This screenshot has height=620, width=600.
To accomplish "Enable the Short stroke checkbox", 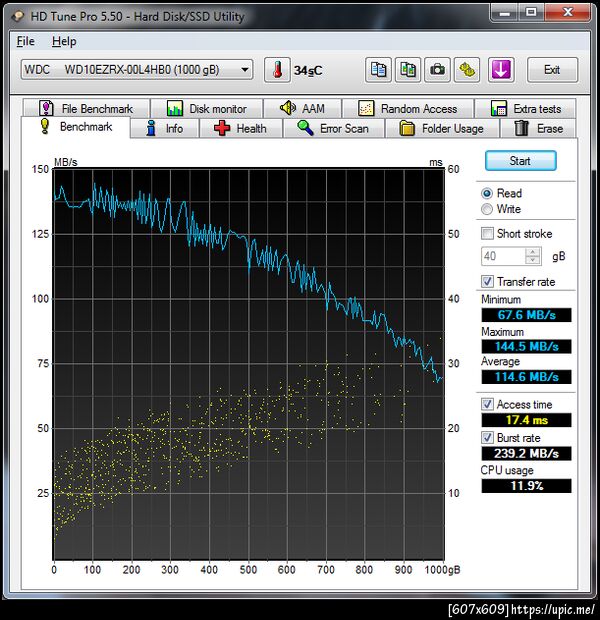I will (x=487, y=233).
